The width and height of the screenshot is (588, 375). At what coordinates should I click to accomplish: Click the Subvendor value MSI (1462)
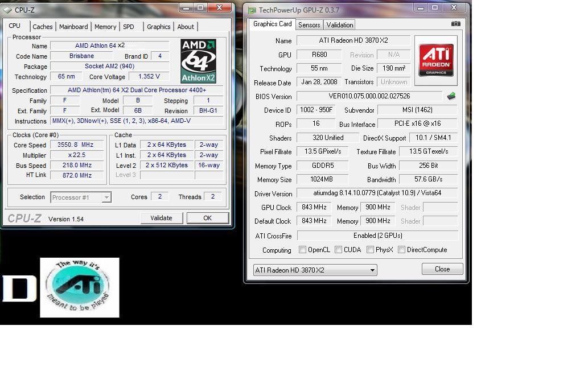pos(417,110)
